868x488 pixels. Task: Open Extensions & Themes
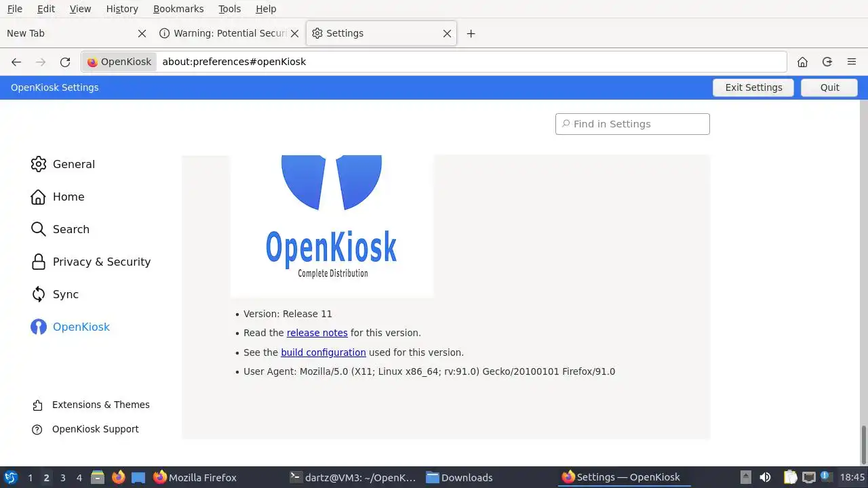click(x=92, y=405)
